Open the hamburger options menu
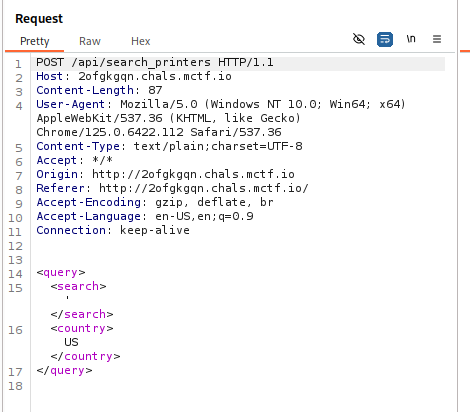Image resolution: width=470 pixels, height=412 pixels. (437, 39)
